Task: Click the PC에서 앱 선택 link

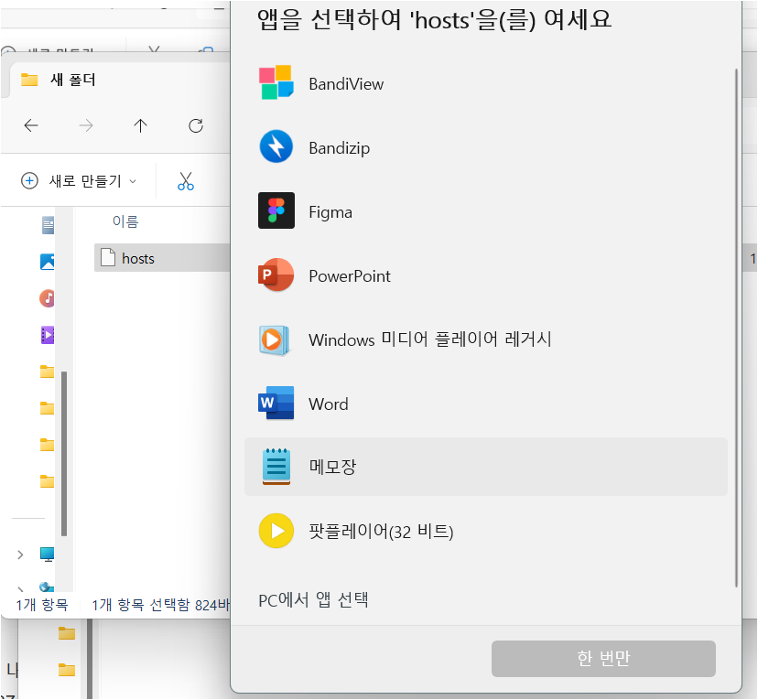Action: click(313, 600)
